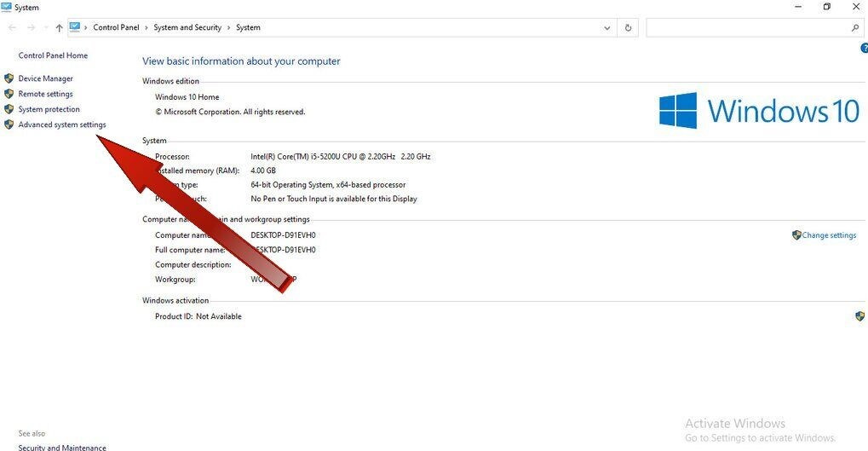Click the Change settings link

830,235
